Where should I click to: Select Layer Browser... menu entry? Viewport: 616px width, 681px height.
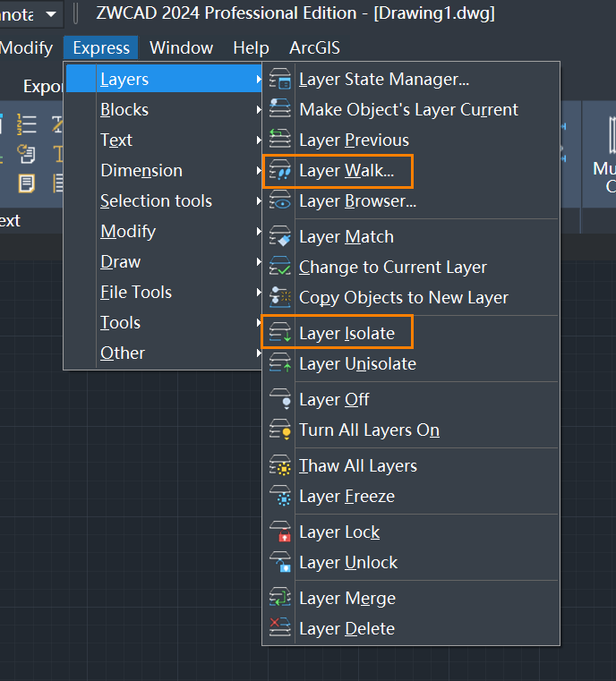click(411, 200)
